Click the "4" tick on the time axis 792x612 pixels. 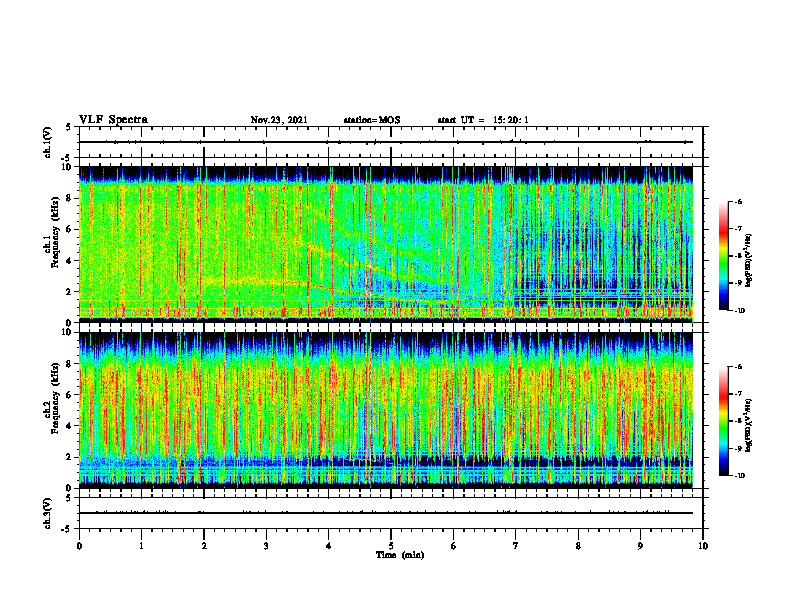[x=328, y=546]
